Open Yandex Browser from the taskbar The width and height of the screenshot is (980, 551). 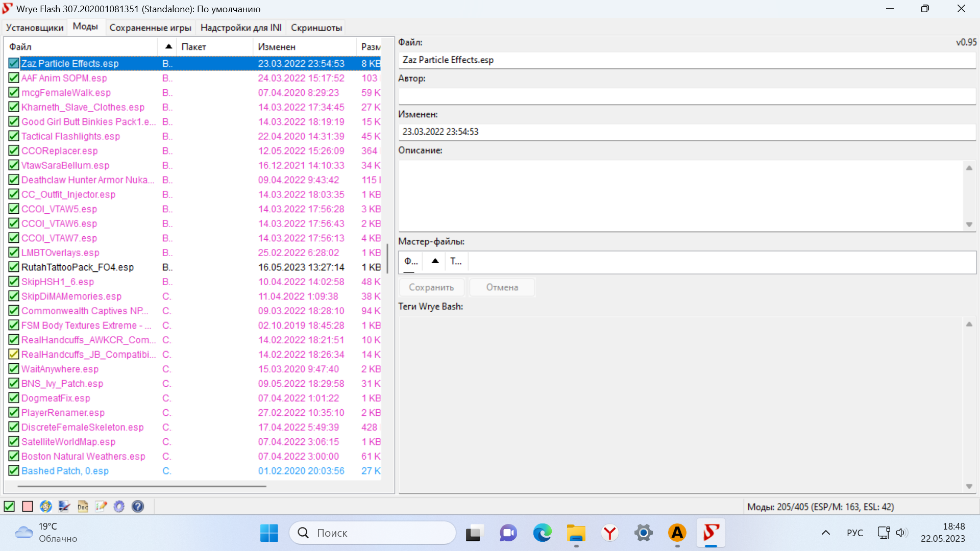[609, 533]
